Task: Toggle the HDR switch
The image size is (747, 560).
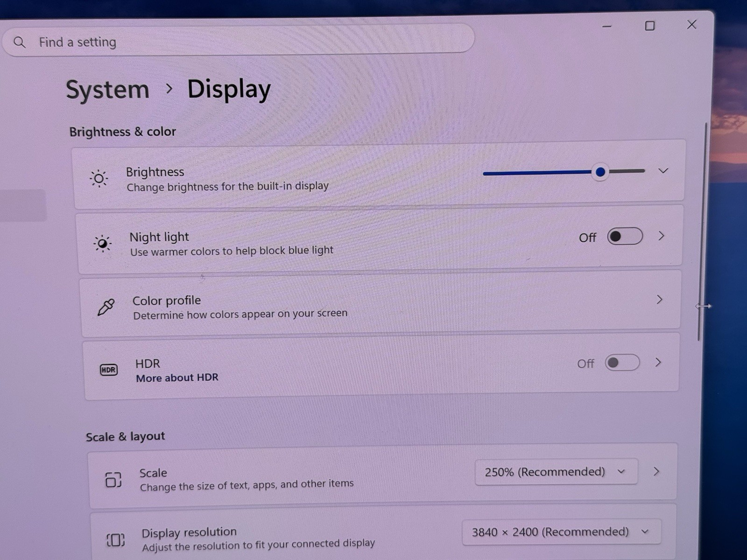Action: tap(622, 363)
